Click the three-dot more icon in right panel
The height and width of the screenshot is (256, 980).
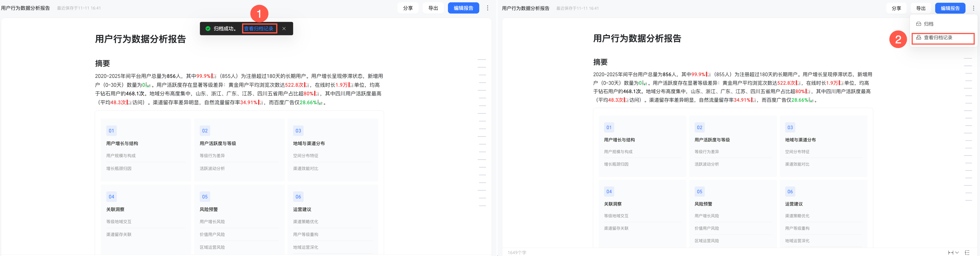click(973, 8)
